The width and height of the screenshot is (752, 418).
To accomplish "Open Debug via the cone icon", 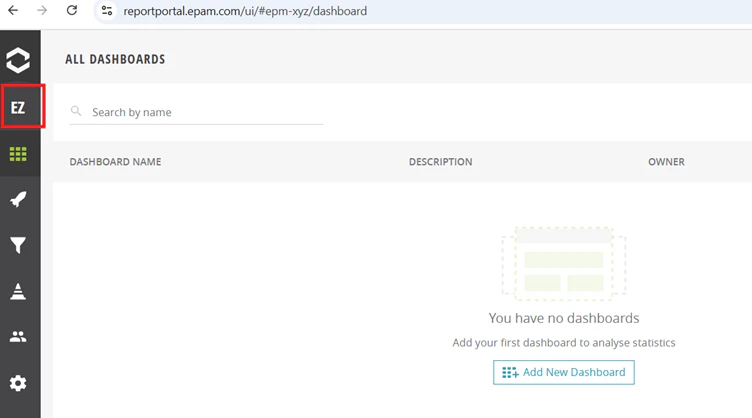I will pos(18,291).
